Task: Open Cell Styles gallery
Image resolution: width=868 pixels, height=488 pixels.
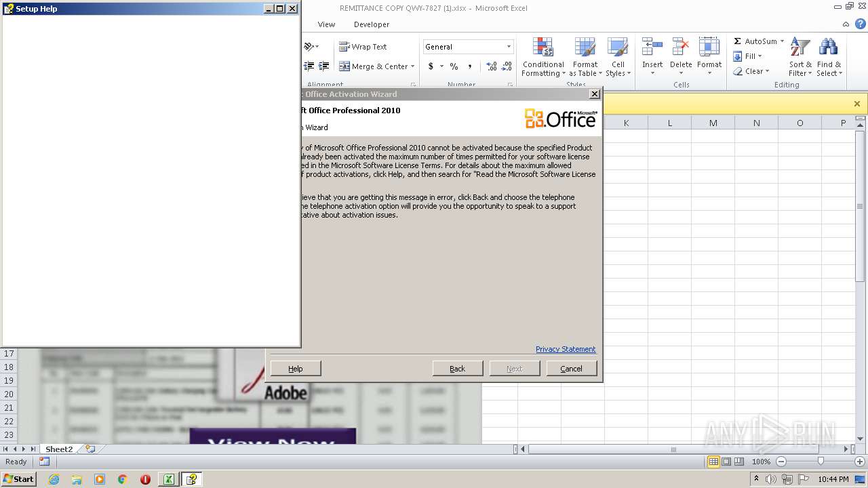Action: coord(618,58)
